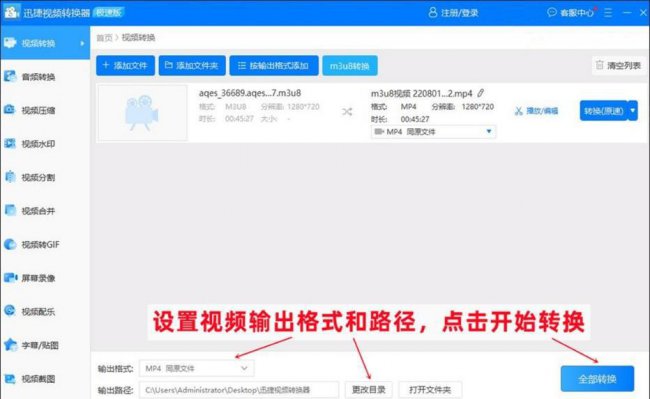This screenshot has height=399, width=650.
Task: Click the video file thumbnail placeholder
Action: point(142,113)
